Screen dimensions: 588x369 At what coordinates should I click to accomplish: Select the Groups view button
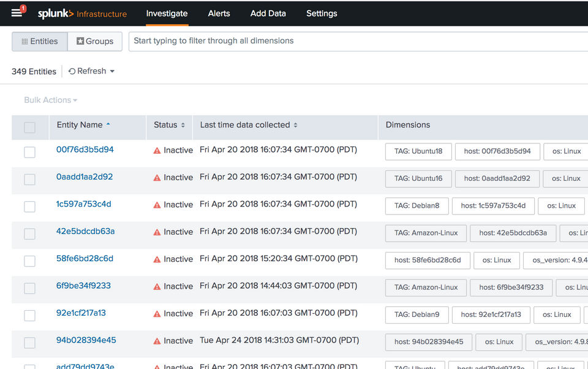point(95,41)
